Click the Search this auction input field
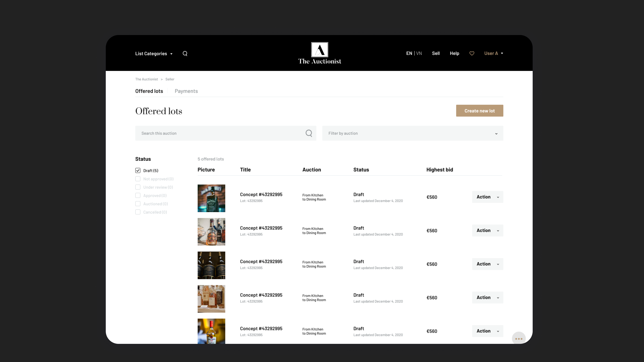This screenshot has width=644, height=362. (226, 133)
